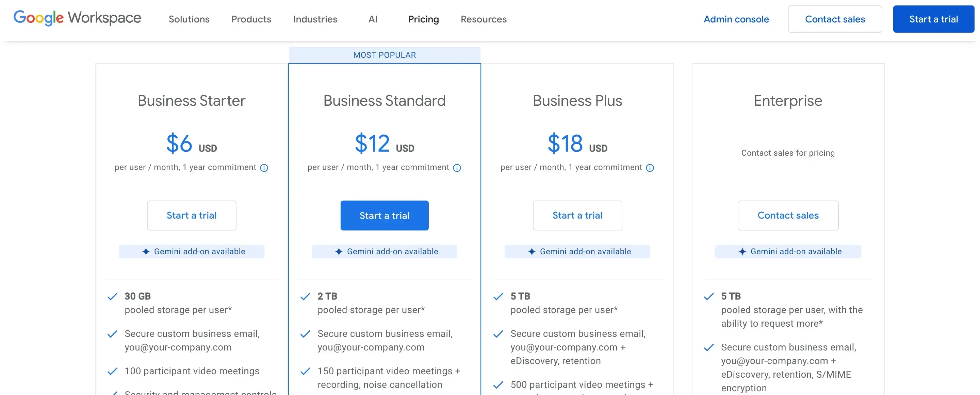Click '150 participant video meetings + recording' text
The height and width of the screenshot is (395, 980).
pyautogui.click(x=389, y=378)
